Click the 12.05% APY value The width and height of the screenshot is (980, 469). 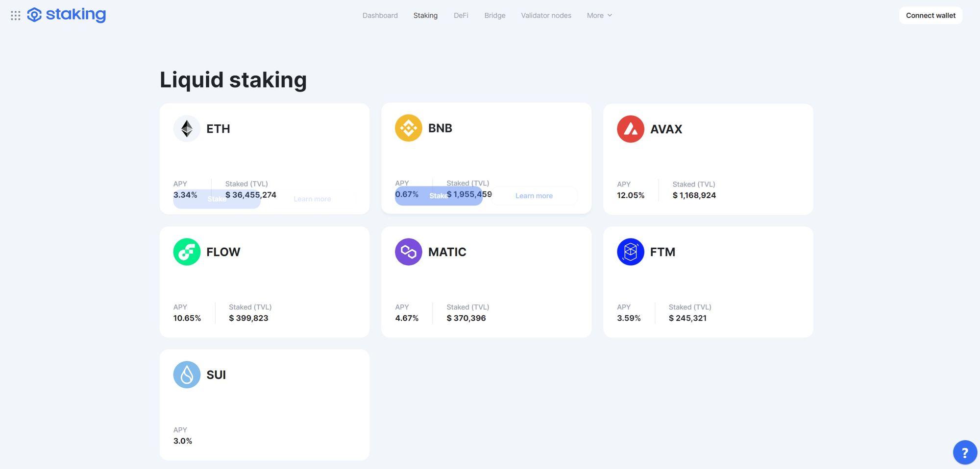point(631,195)
